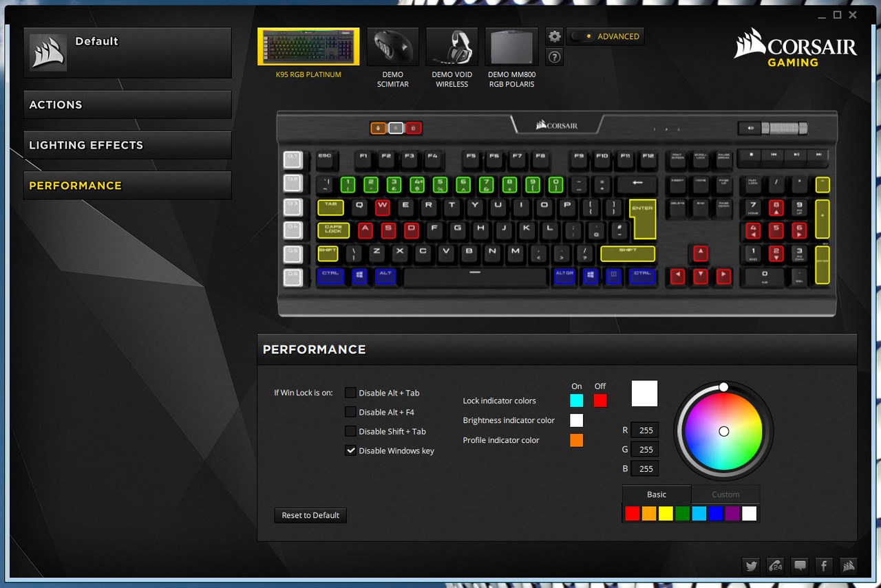The image size is (881, 588).
Task: Click the orange profile key on keyboard
Action: point(378,128)
